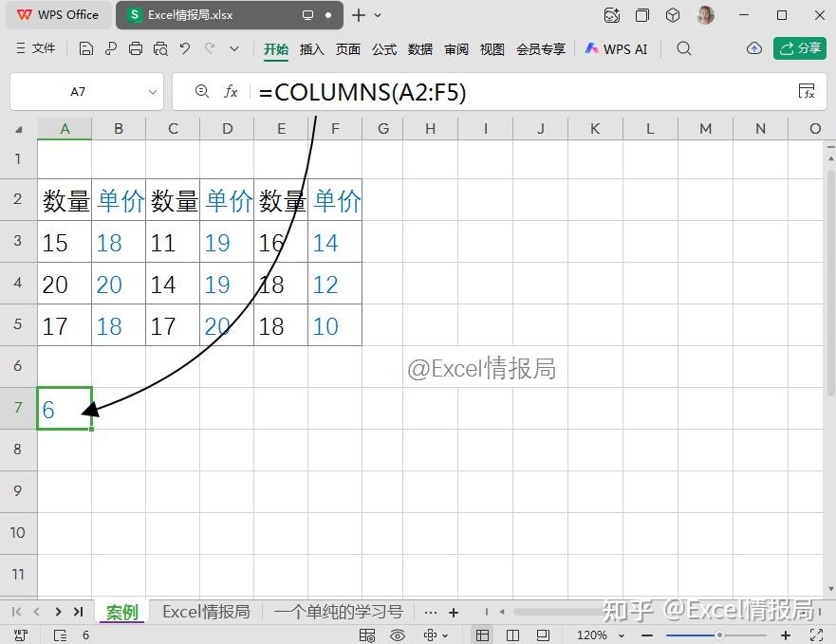Click the Save icon in toolbar

click(x=85, y=49)
